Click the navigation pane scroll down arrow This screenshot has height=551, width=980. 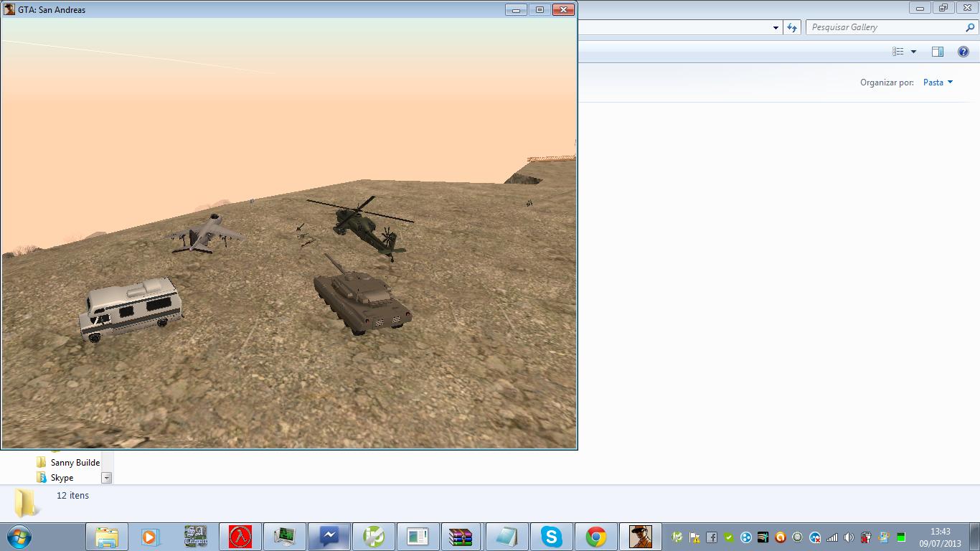[x=107, y=478]
